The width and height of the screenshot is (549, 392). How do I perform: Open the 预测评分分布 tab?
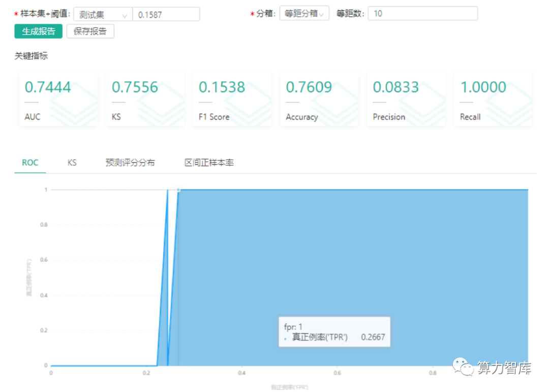[x=130, y=162]
